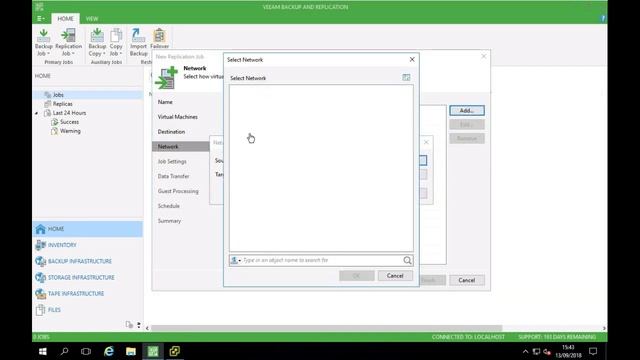
Task: Open the sidebar overflow options arrow
Action: pos(139,325)
